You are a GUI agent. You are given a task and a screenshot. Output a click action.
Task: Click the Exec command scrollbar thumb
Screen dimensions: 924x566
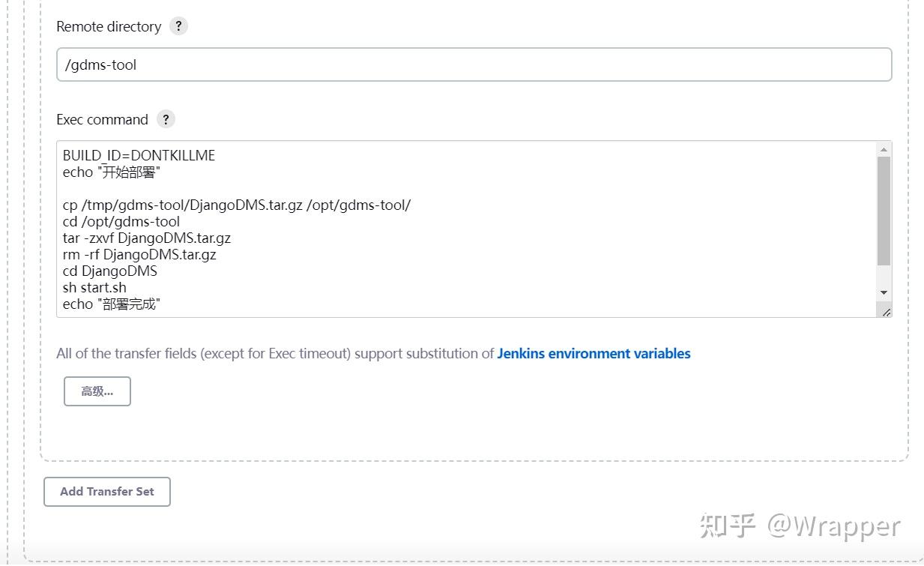[x=884, y=211]
